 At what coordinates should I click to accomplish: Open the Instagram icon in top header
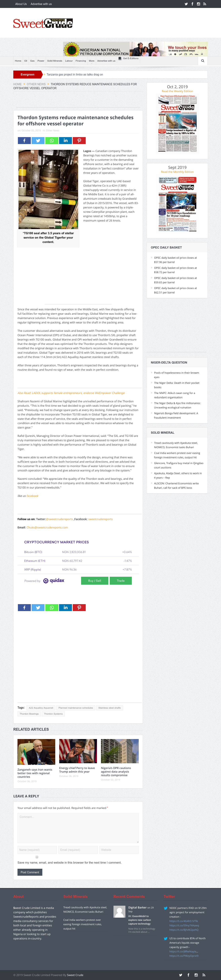pyautogui.click(x=198, y=4)
